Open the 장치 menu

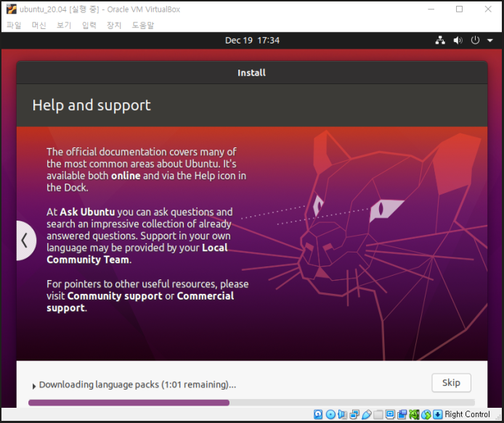click(114, 25)
